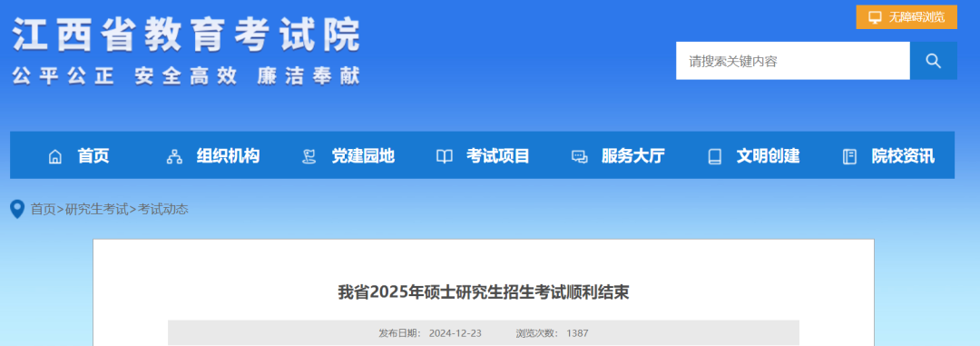Enable 无障碍浏览 accessibility mode

click(x=906, y=17)
